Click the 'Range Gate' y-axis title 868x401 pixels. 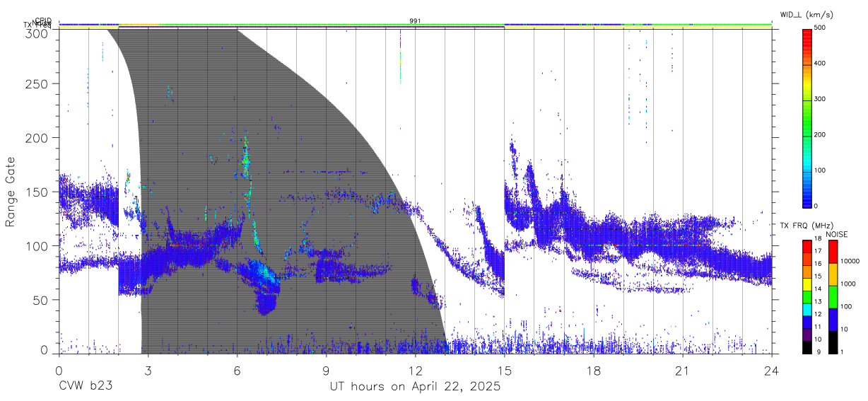click(x=11, y=192)
